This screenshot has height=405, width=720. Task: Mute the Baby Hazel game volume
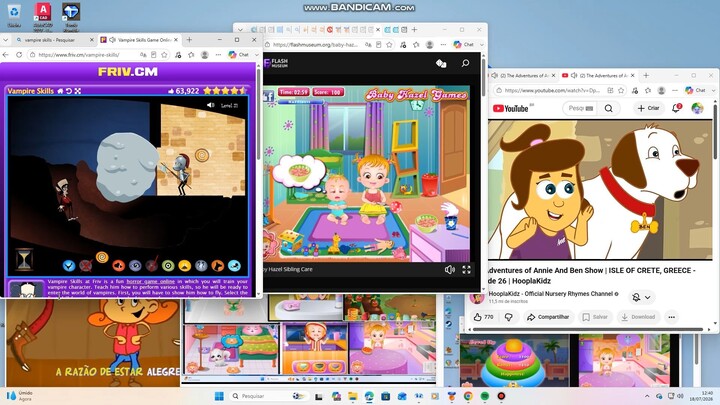pos(450,270)
